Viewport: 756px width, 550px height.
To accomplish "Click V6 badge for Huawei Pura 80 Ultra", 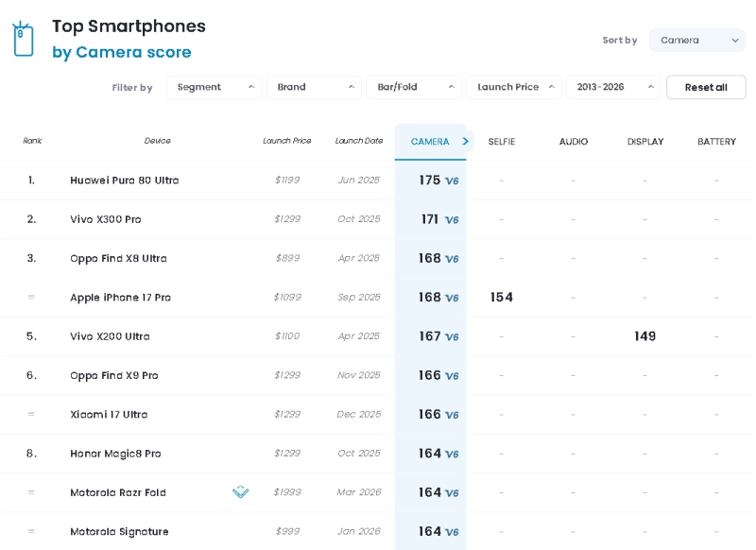I will (x=452, y=181).
